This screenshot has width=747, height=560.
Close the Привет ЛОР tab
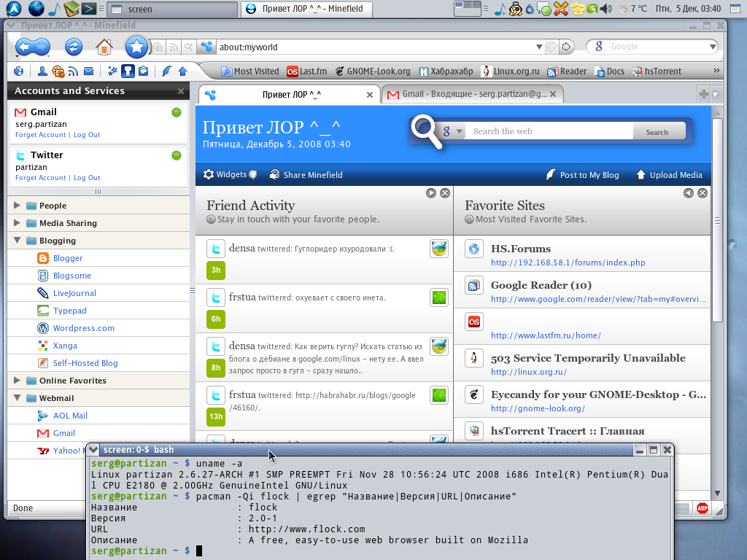coord(370,95)
